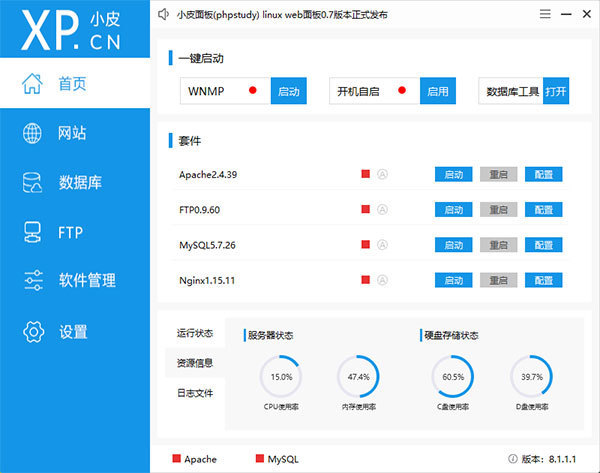The image size is (600, 473).
Task: Click 开机自启 label field
Action: click(375, 91)
